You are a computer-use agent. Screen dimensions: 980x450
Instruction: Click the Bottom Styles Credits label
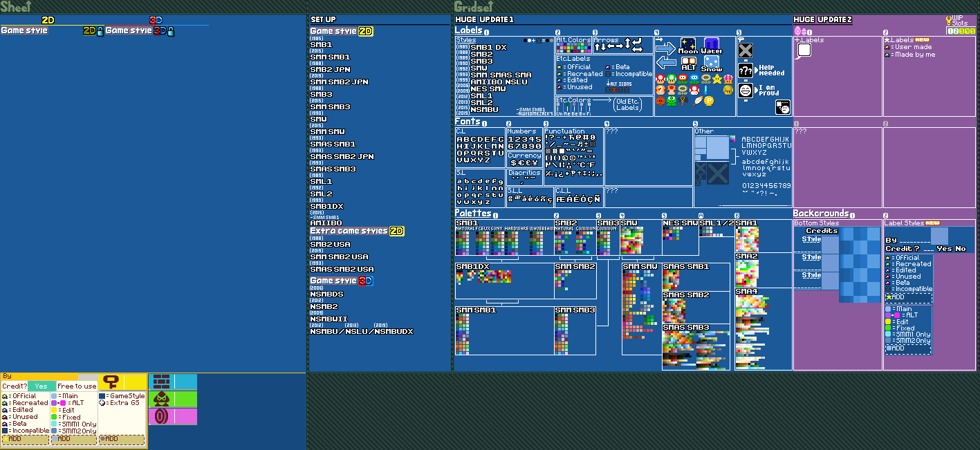point(822,231)
